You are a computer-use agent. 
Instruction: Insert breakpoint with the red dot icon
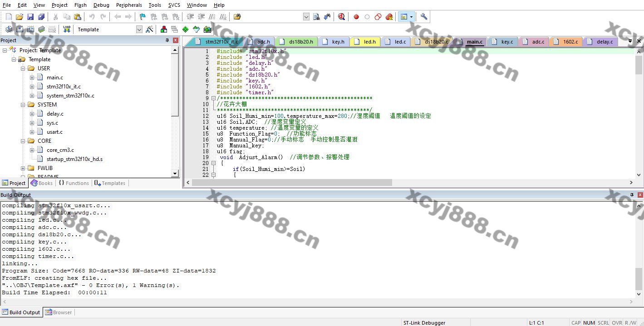tap(356, 17)
